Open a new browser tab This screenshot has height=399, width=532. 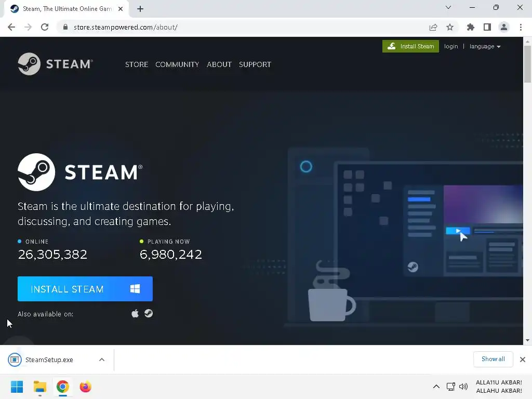(x=140, y=9)
